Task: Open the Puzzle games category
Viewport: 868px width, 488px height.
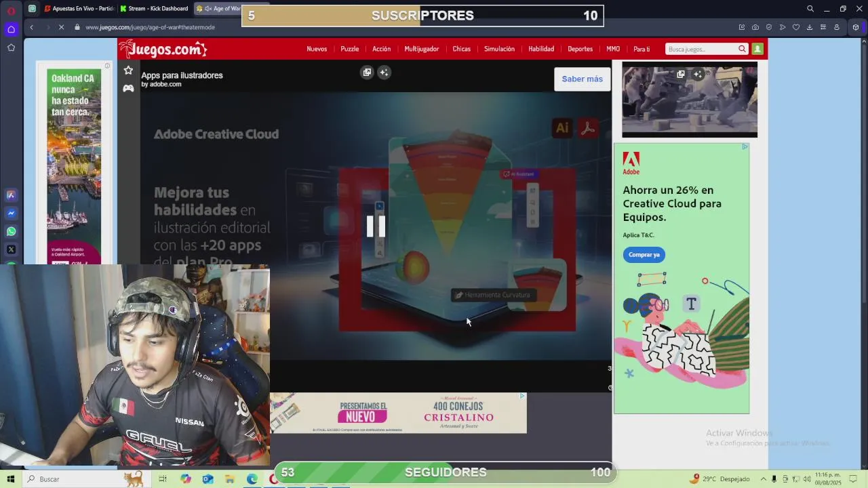Action: [350, 49]
